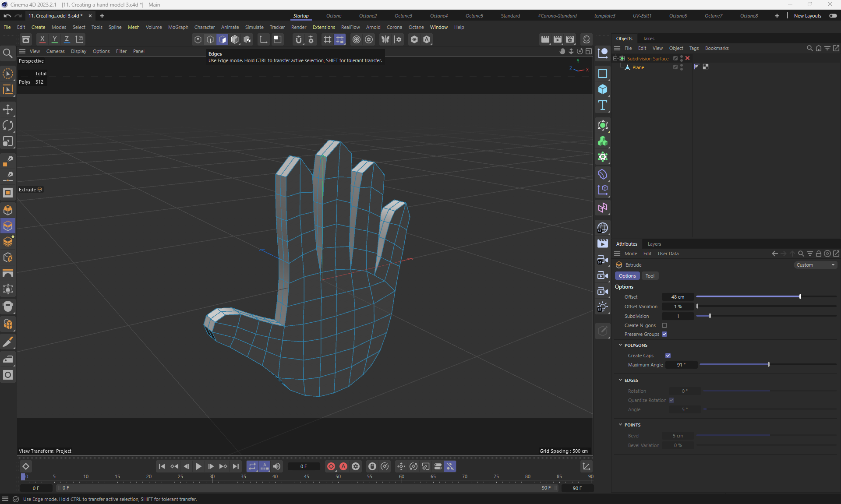Disable the Create Caps checkbox
841x504 pixels.
[x=668, y=356]
